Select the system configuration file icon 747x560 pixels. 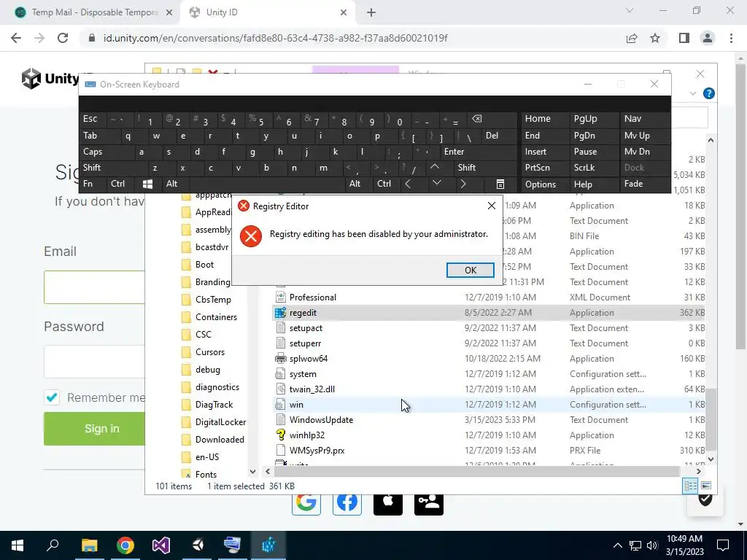click(281, 374)
